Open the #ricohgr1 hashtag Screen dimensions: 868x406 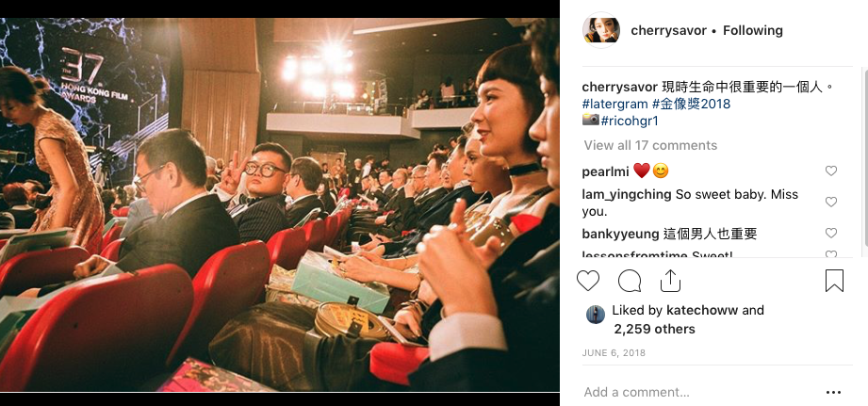point(630,121)
